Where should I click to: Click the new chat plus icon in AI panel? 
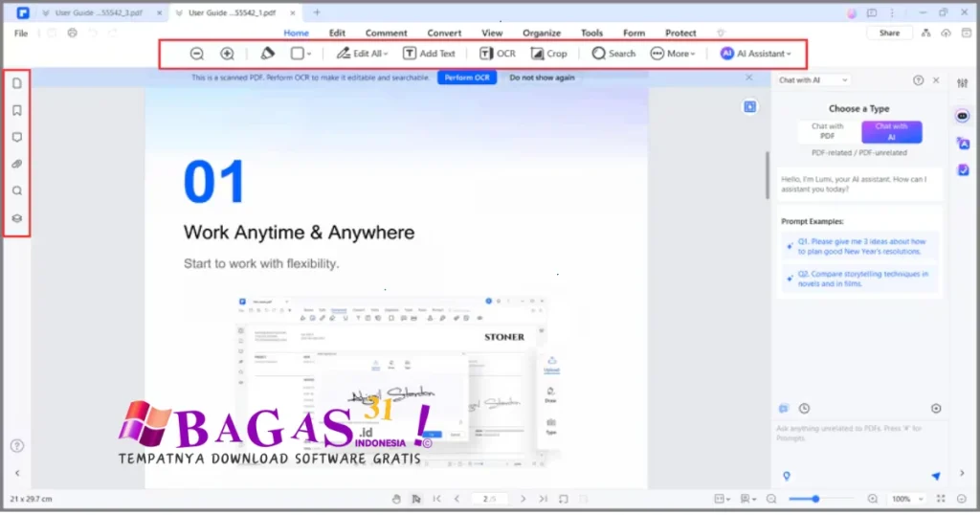click(x=936, y=409)
